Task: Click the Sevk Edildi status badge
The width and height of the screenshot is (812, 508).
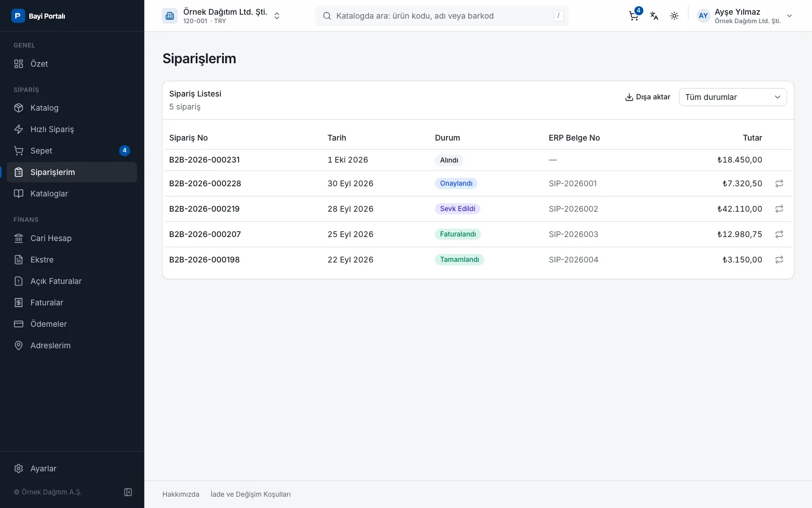Action: pyautogui.click(x=457, y=209)
